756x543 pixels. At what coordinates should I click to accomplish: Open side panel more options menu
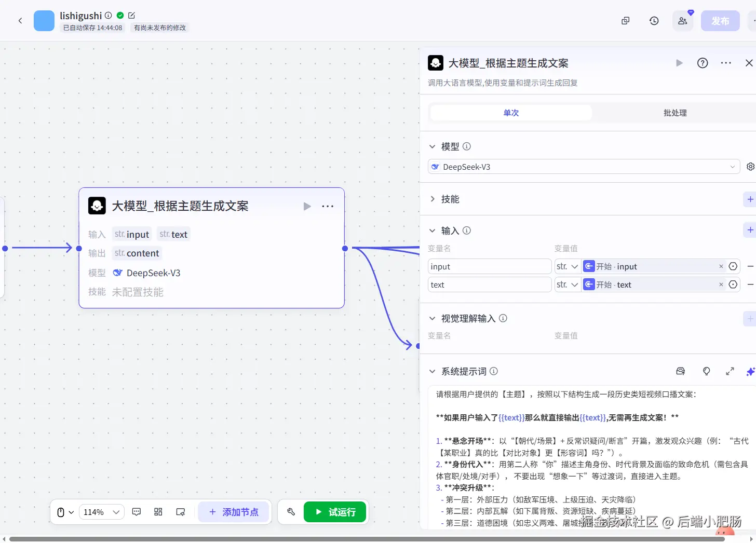coord(726,63)
